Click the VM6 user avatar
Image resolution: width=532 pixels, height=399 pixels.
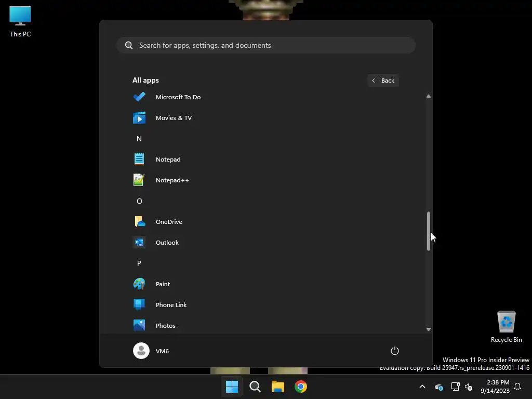pyautogui.click(x=141, y=351)
